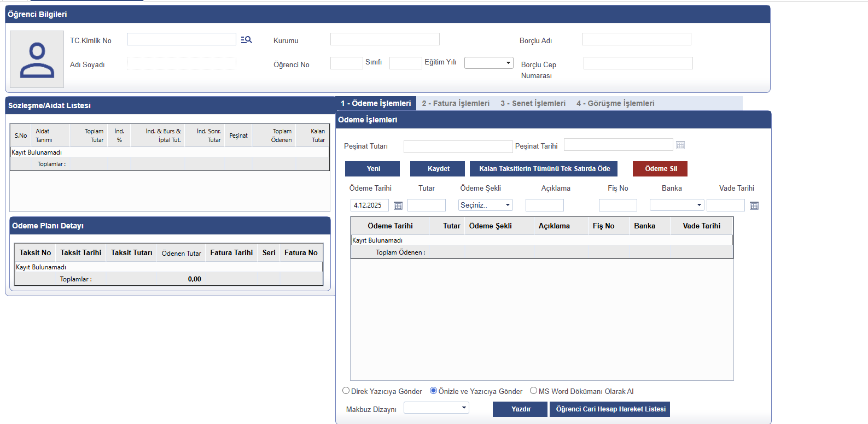This screenshot has height=424, width=868.
Task: Switch to the 2 - Fatura İşlemleri tab
Action: [x=456, y=103]
